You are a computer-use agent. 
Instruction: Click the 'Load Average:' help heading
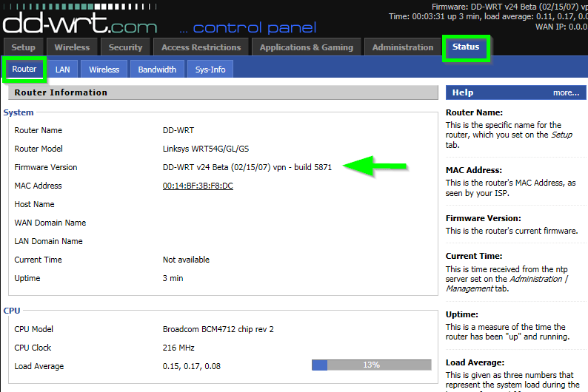coord(475,362)
